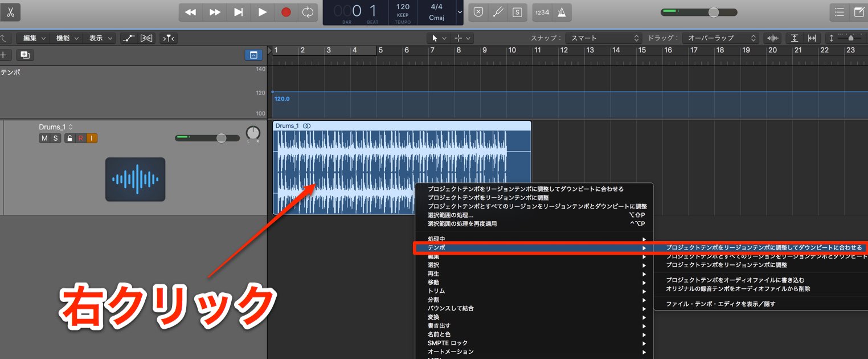
Task: Open the Drums_1 track name stepper
Action: [71, 127]
